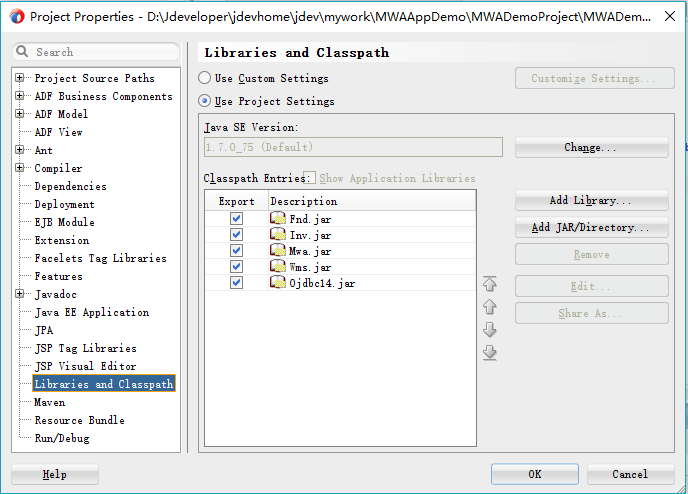Uncheck Export for Inv.jar
This screenshot has height=494, width=688.
tap(236, 235)
